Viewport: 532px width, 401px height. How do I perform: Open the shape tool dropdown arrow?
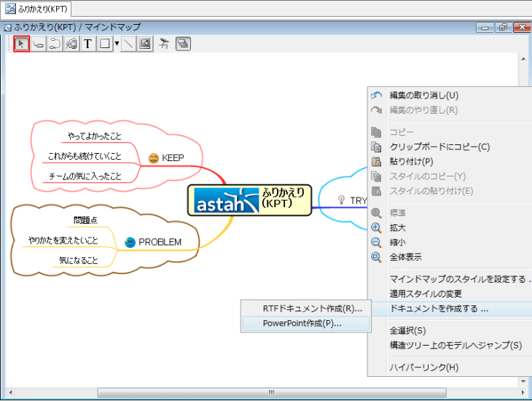(x=117, y=44)
